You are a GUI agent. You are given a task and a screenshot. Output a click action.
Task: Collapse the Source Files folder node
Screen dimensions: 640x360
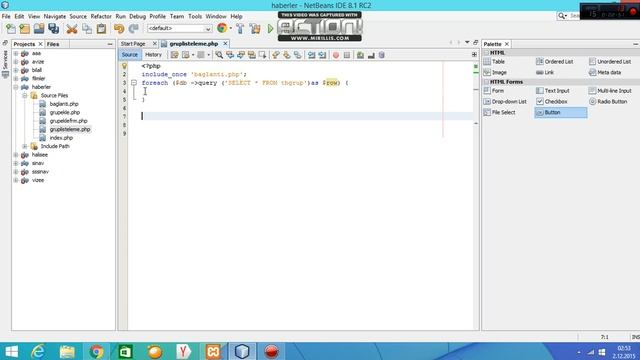coord(25,96)
